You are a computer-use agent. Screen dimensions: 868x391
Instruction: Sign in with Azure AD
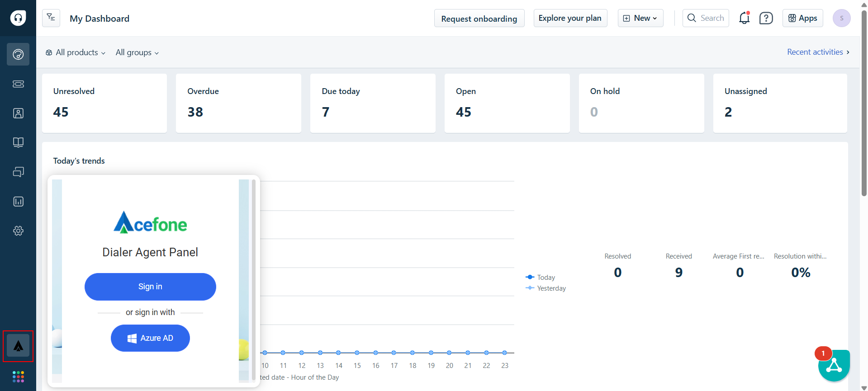click(x=150, y=338)
